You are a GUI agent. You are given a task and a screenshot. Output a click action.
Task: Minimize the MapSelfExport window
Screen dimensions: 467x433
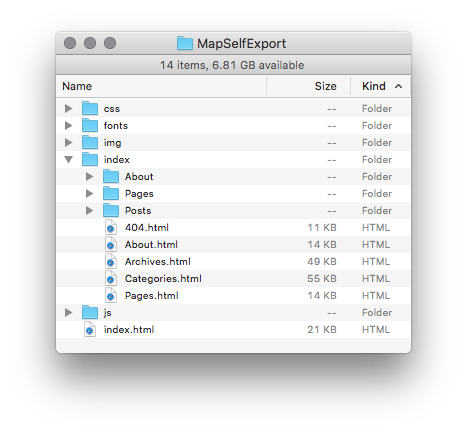(x=90, y=43)
